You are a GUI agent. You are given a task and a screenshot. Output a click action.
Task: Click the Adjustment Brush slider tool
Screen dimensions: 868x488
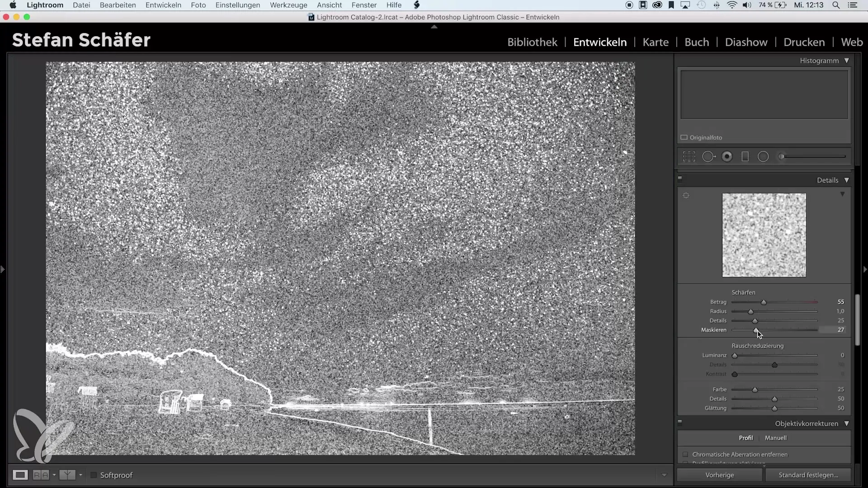[x=812, y=157]
